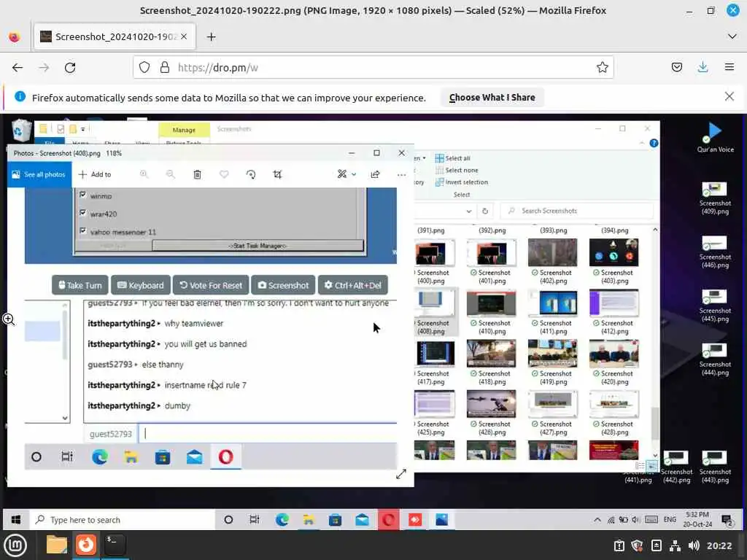List all tabs with the chevron
Screen dimensions: 747x560
[732, 36]
